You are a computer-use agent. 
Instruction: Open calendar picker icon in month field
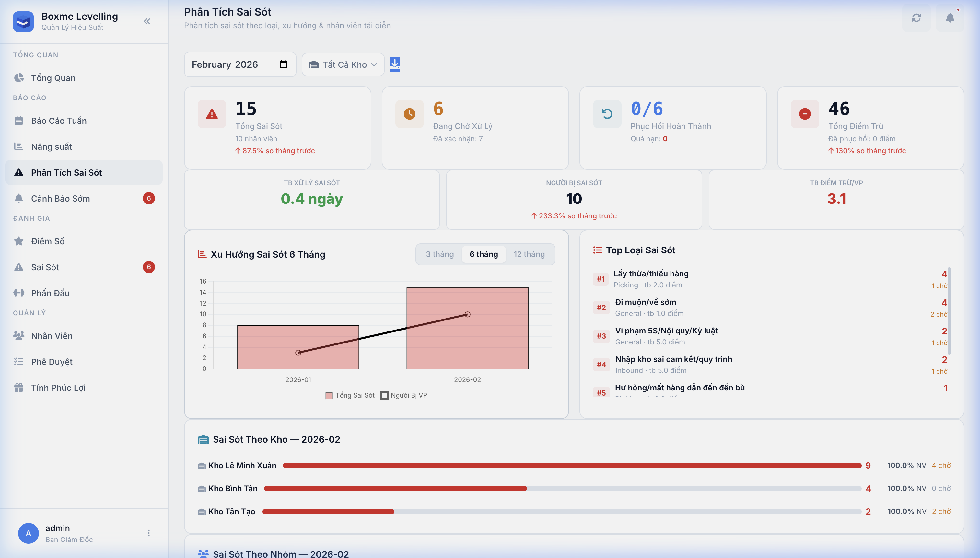click(x=283, y=64)
